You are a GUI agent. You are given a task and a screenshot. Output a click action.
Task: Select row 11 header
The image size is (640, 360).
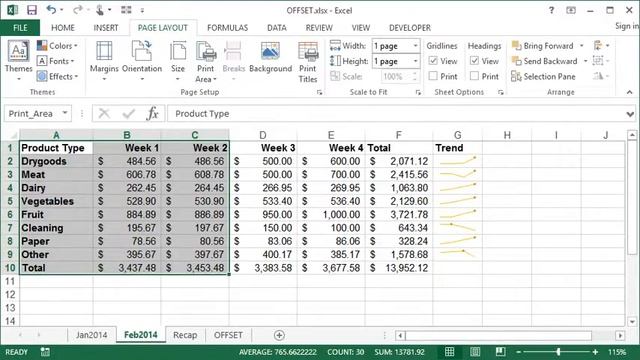coord(10,281)
